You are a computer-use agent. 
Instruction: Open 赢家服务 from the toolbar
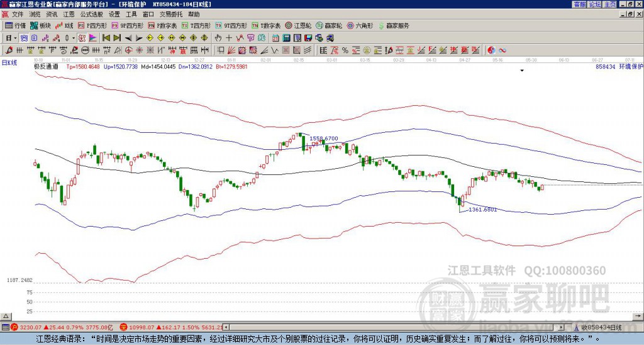pyautogui.click(x=394, y=25)
